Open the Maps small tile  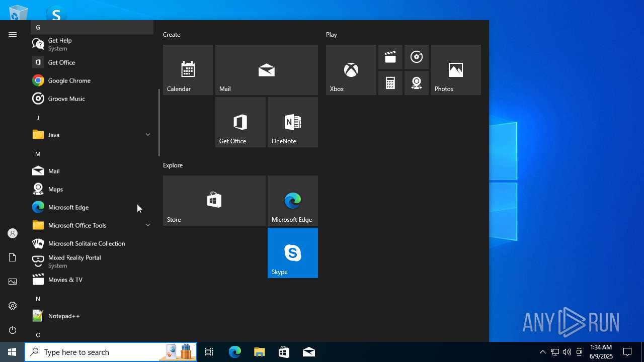(417, 83)
